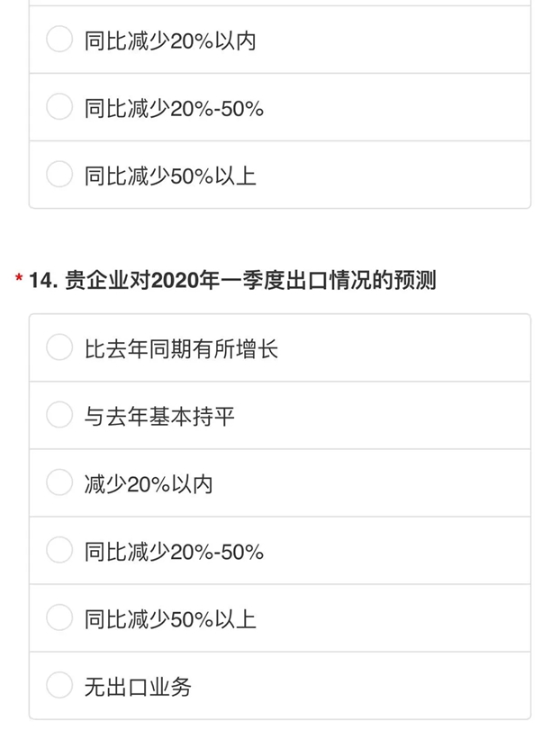
Task: Click the label text 比去年同期有所增长
Action: click(x=181, y=349)
